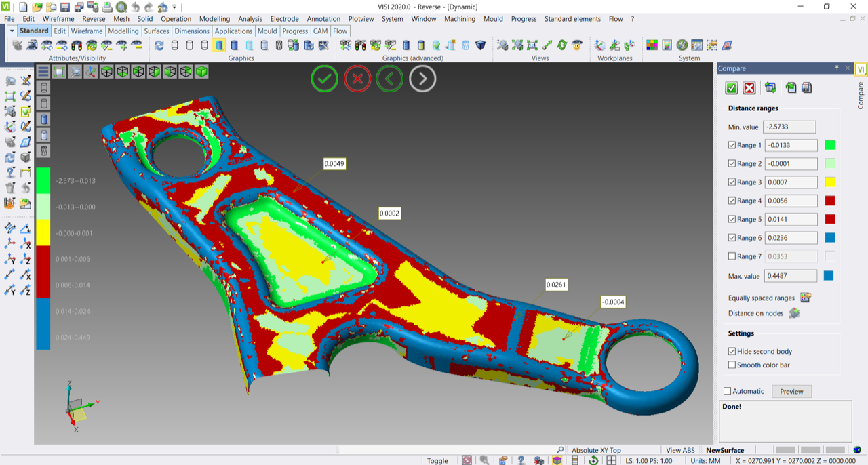Viewport: 868px width, 465px height.
Task: Open the ribbon options dropdown left of Standard
Action: tap(12, 31)
